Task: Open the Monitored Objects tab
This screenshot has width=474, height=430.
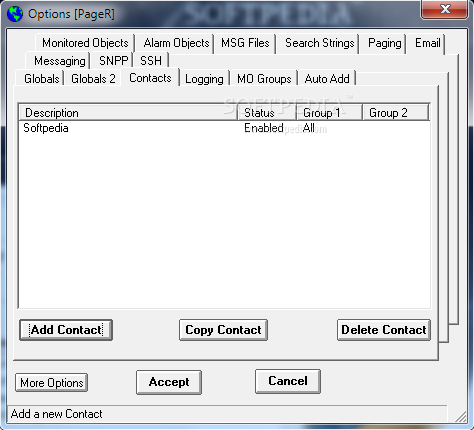Action: click(x=85, y=43)
